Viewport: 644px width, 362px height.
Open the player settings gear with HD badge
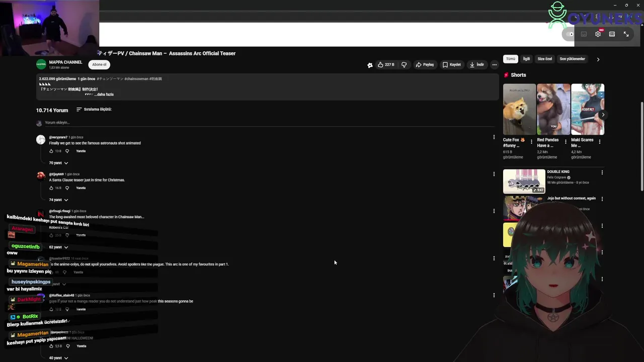pos(598,34)
